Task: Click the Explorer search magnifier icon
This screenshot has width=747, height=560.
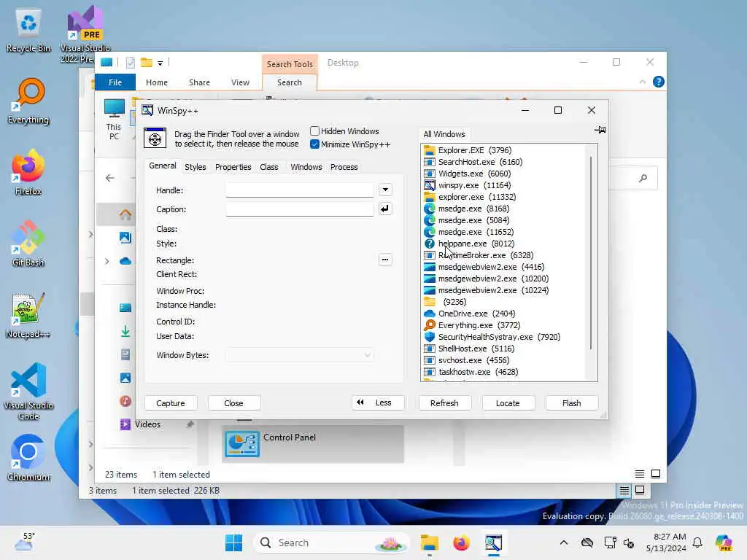Action: (x=643, y=178)
